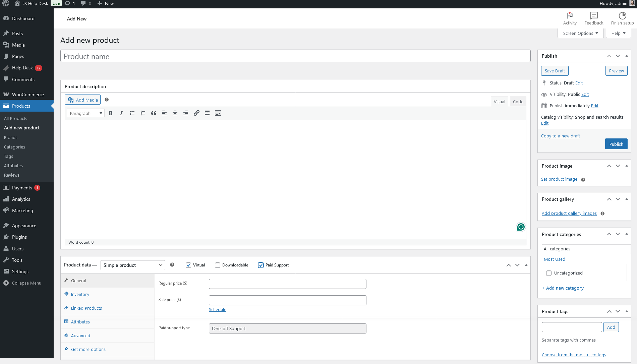Click the Bold formatting icon
The height and width of the screenshot is (364, 637).
pyautogui.click(x=111, y=113)
